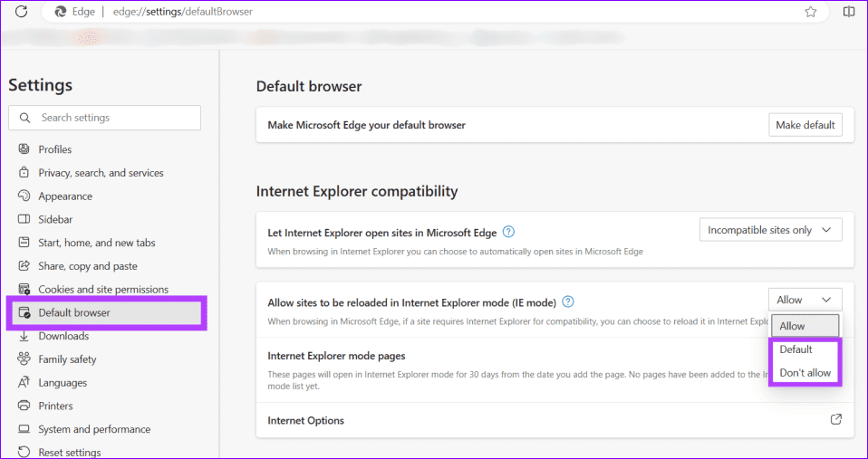
Task: Click the Family safety icon
Action: point(24,359)
